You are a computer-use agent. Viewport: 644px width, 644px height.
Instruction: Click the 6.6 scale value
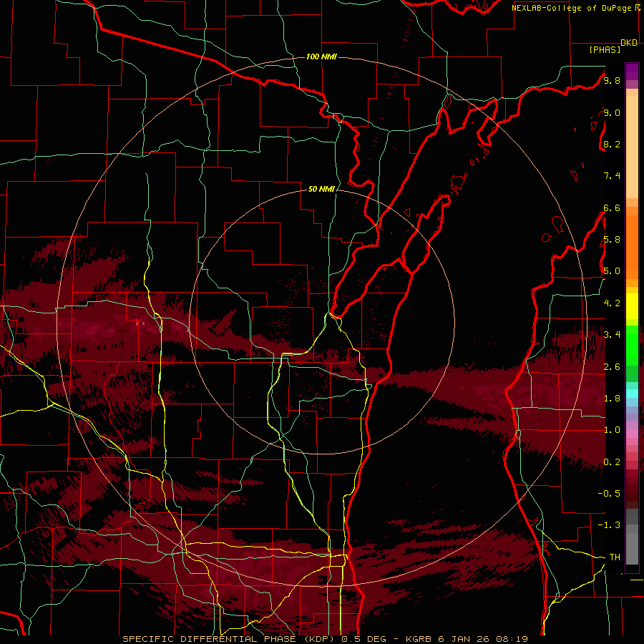click(x=612, y=208)
